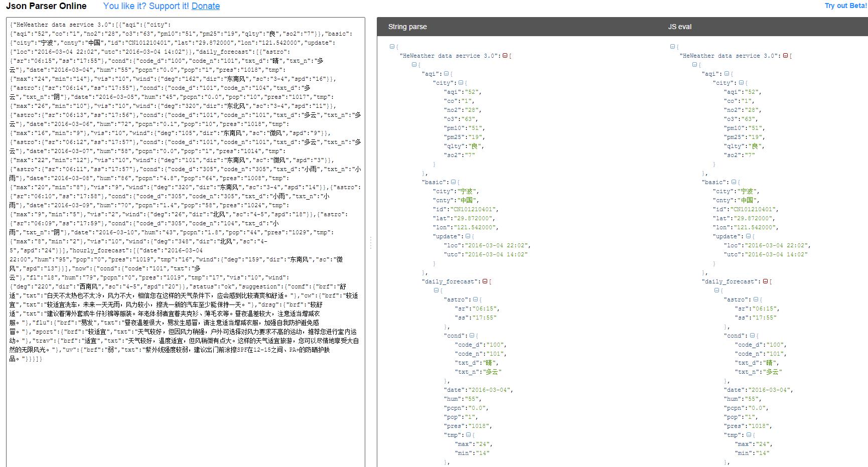The image size is (868, 467).
Task: Click "id":"CN101210401" in String parse
Action: [x=465, y=209]
